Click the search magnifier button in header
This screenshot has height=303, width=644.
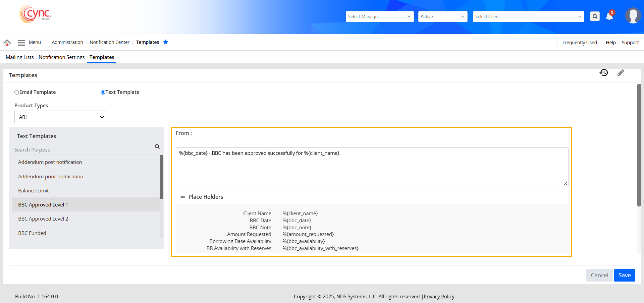[595, 16]
